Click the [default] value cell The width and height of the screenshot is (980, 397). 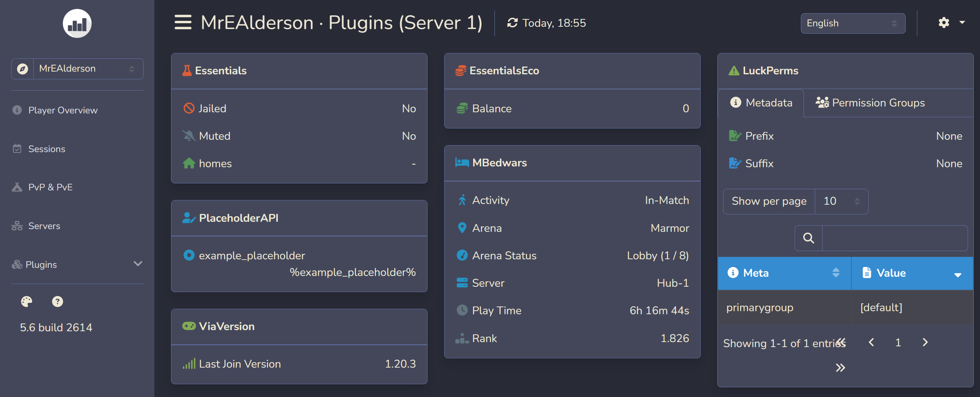(x=912, y=308)
